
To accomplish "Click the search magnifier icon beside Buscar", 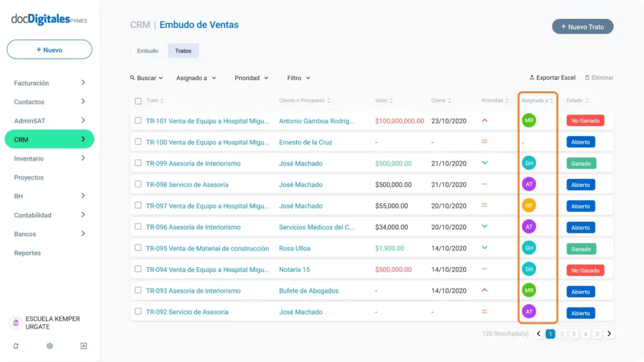I will tap(132, 77).
